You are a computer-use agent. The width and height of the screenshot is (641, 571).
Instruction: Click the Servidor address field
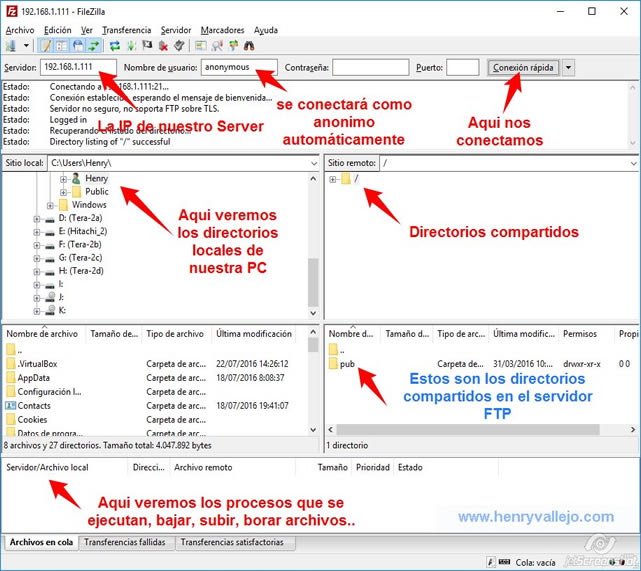point(78,67)
